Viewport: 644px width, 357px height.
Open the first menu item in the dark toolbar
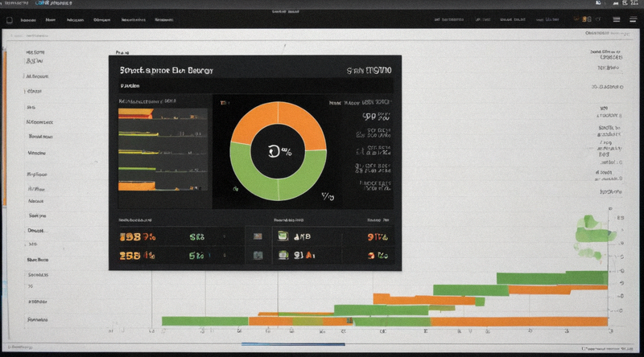point(28,19)
